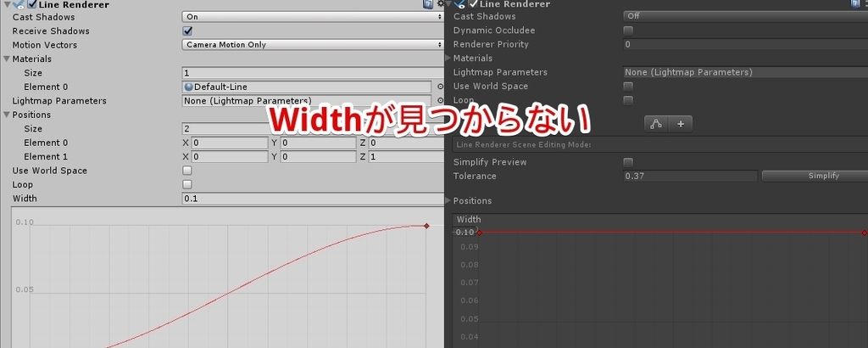
Task: Click the 'Motion Vectors' label
Action: (45, 45)
